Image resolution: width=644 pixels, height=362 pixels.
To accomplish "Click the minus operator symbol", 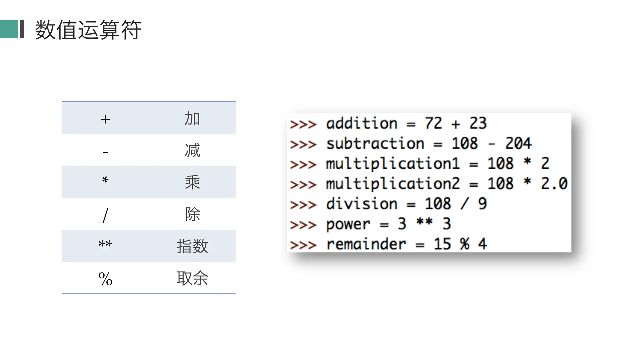I will pyautogui.click(x=105, y=152).
